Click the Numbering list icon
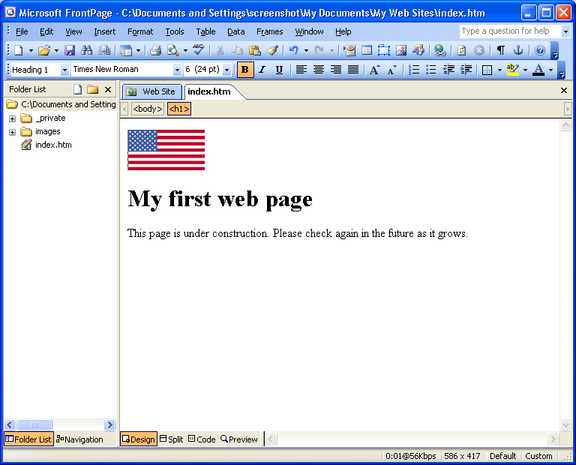The image size is (576, 465). click(414, 69)
